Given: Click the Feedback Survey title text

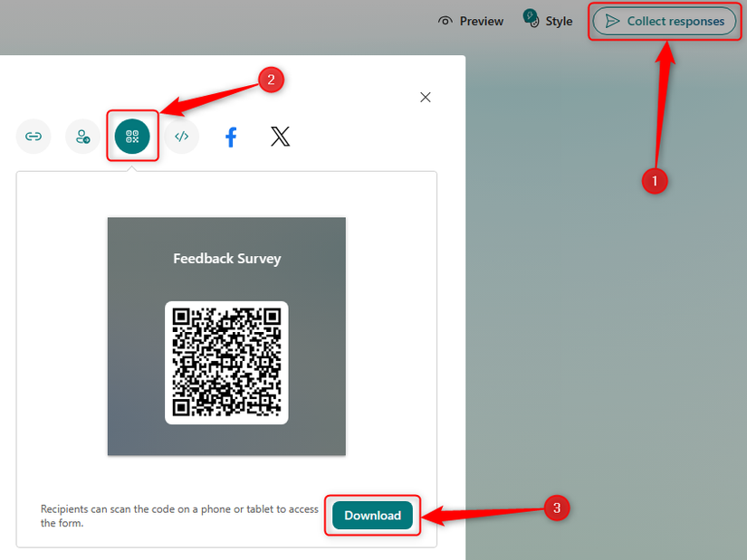Looking at the screenshot, I should tap(226, 259).
